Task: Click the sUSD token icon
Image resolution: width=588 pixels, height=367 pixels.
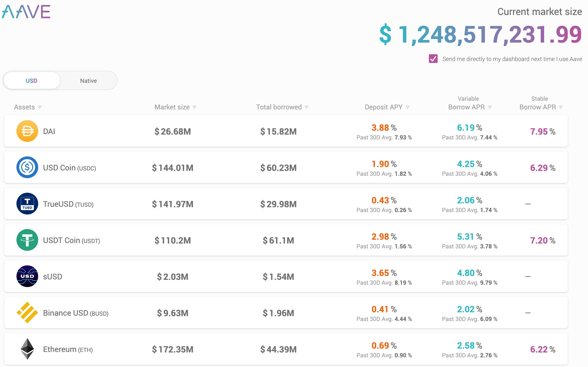Action: tap(27, 276)
